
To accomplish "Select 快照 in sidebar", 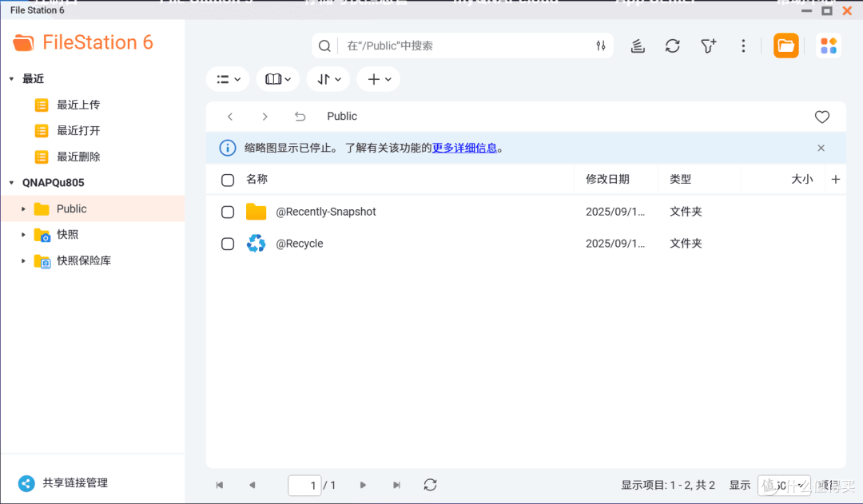I will click(67, 235).
